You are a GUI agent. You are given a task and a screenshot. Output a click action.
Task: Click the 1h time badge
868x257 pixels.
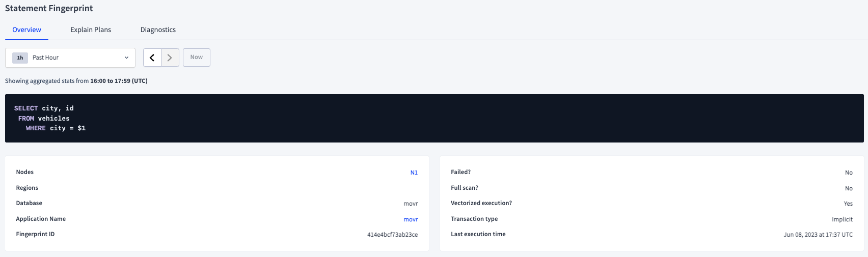coord(20,58)
